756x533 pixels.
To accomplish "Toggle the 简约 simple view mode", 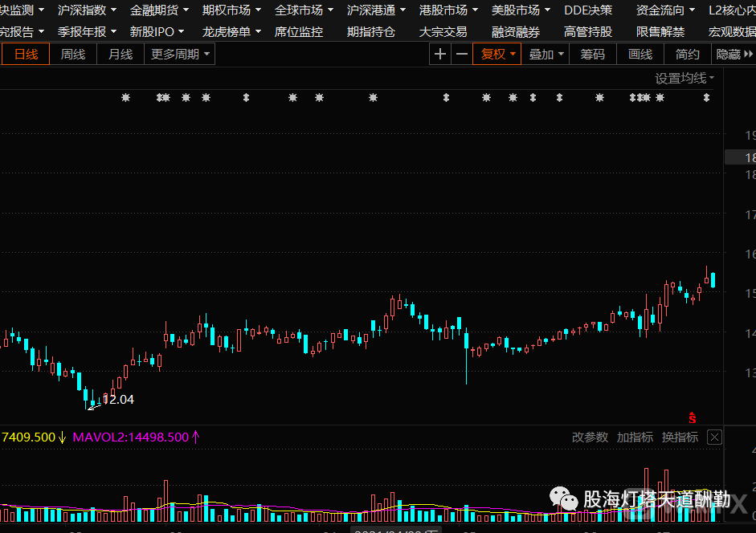I will 688,54.
